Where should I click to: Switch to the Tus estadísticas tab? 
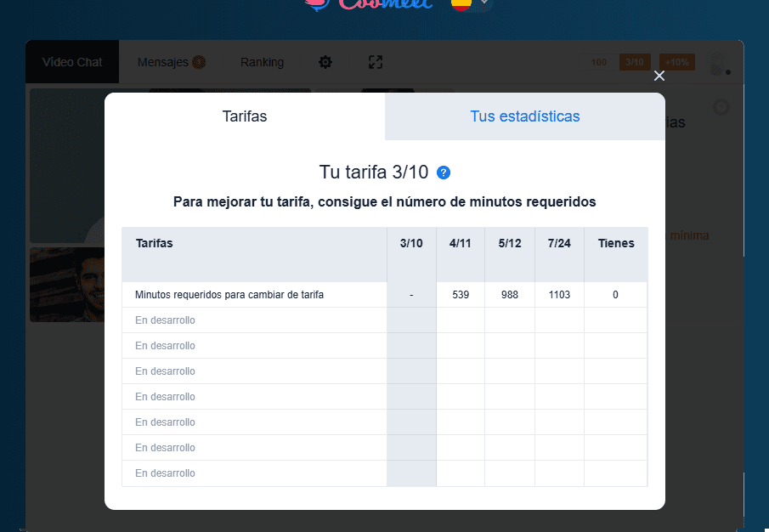pyautogui.click(x=524, y=116)
